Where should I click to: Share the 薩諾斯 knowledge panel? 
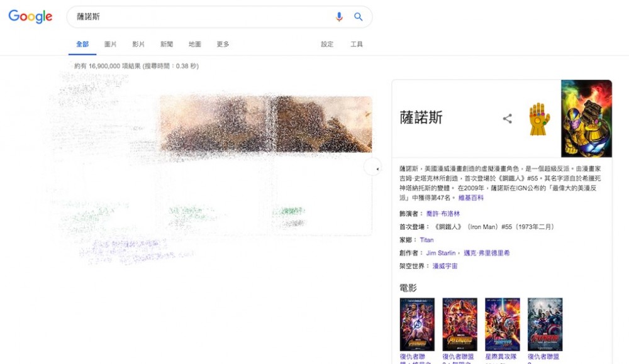507,118
